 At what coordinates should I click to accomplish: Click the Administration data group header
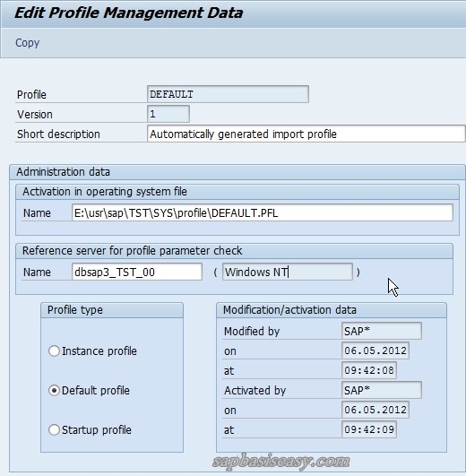point(237,172)
